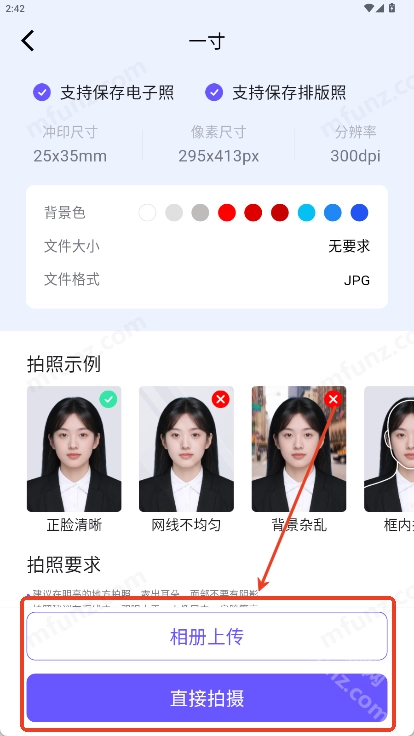Screen dimensions: 414x736
Task: Tap the partially visible fourth example photo
Action: [x=389, y=449]
